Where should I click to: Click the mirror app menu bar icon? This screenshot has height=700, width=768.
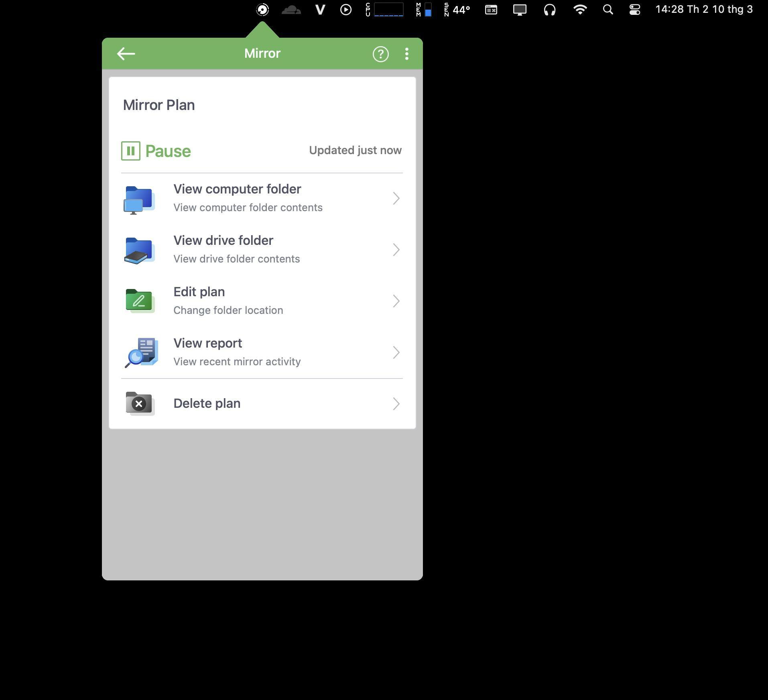tap(262, 10)
